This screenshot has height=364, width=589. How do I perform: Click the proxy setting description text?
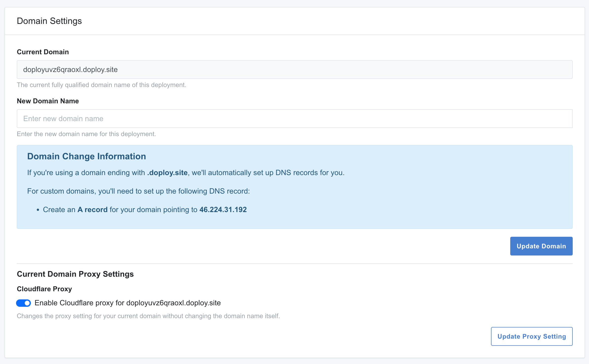tap(148, 316)
